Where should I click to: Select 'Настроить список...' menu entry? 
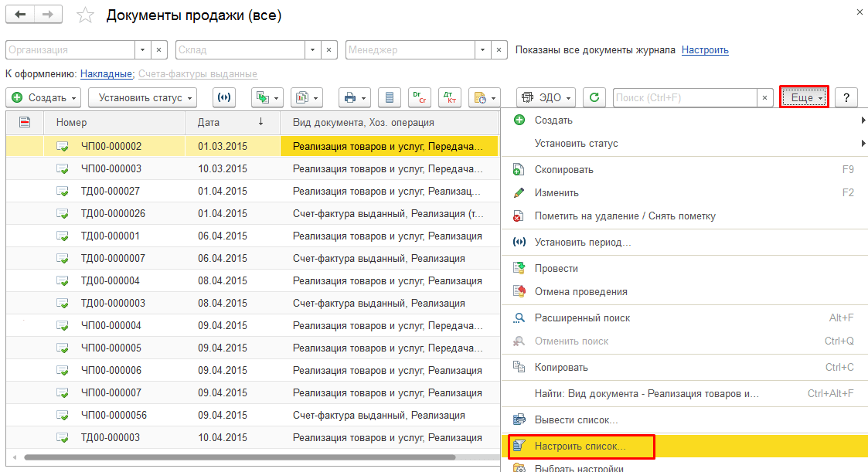[x=580, y=447]
